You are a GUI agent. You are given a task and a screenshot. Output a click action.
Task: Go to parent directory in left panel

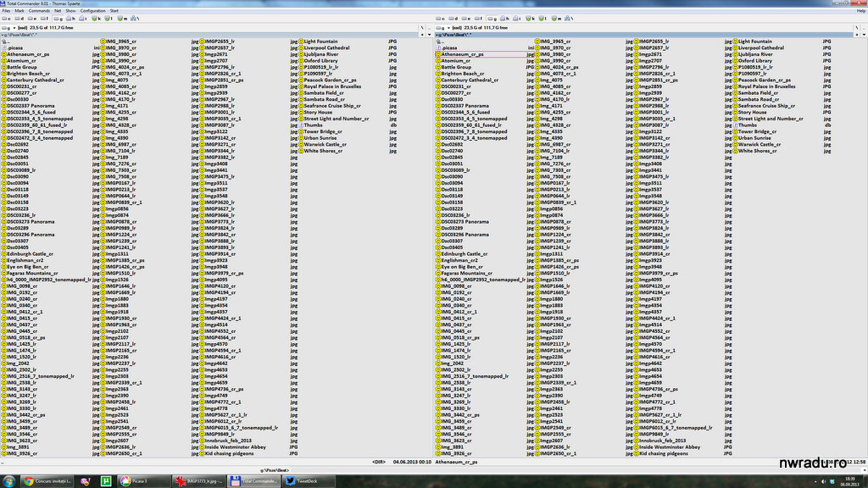[429, 28]
